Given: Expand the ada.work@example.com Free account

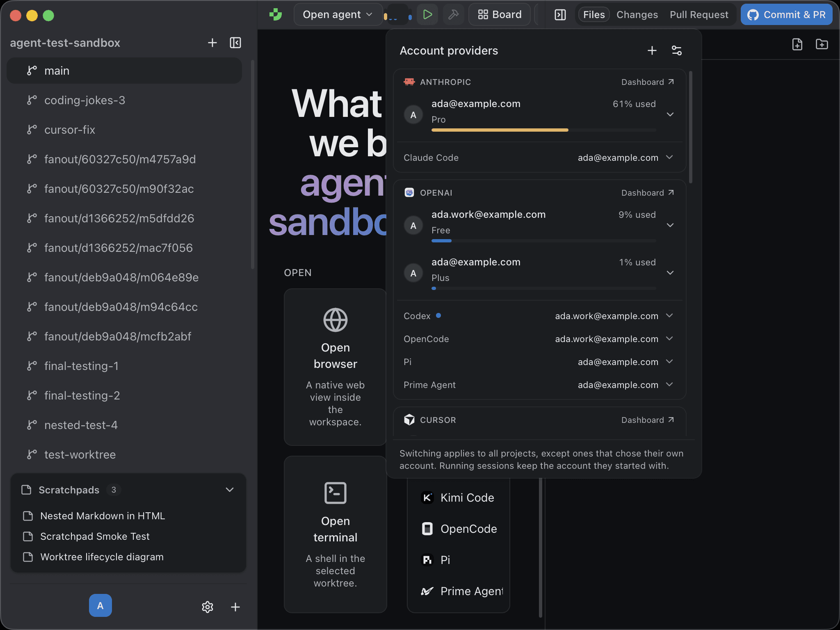Looking at the screenshot, I should coord(670,225).
